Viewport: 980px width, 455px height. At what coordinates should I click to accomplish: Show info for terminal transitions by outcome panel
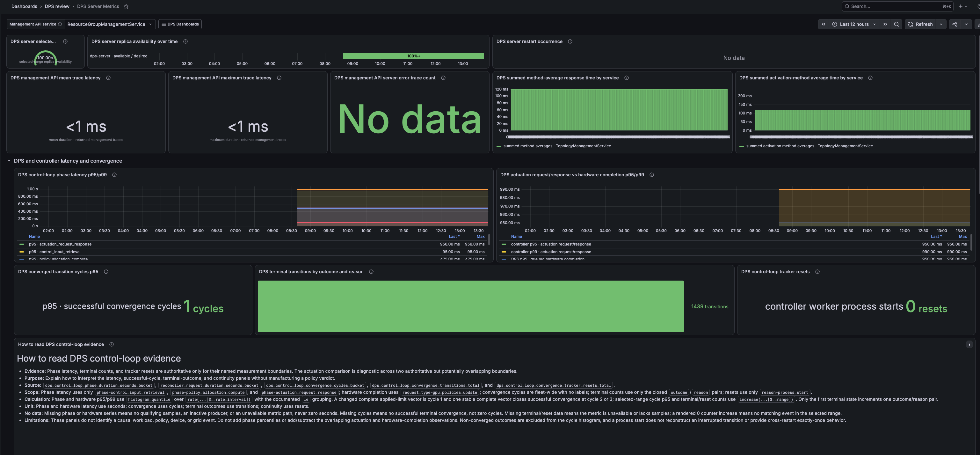(371, 272)
